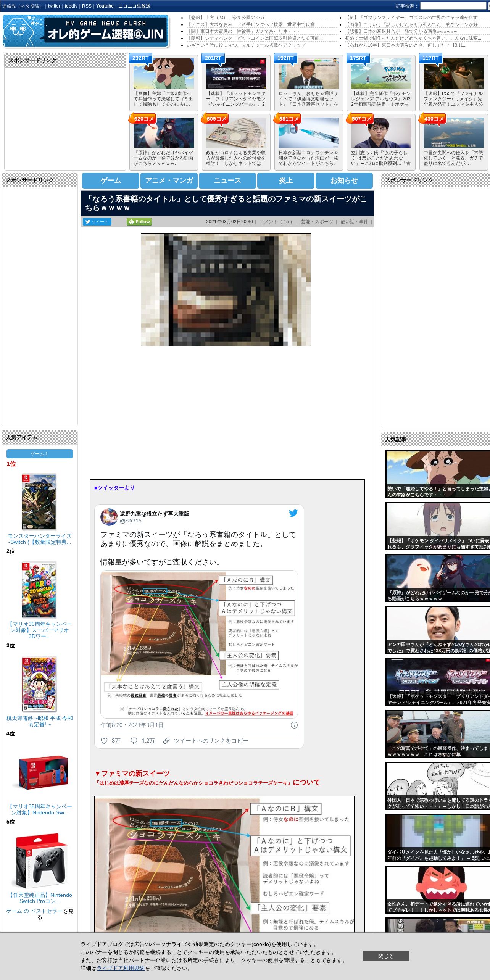
Task: Click the info icon in tweet footer
Action: click(294, 725)
